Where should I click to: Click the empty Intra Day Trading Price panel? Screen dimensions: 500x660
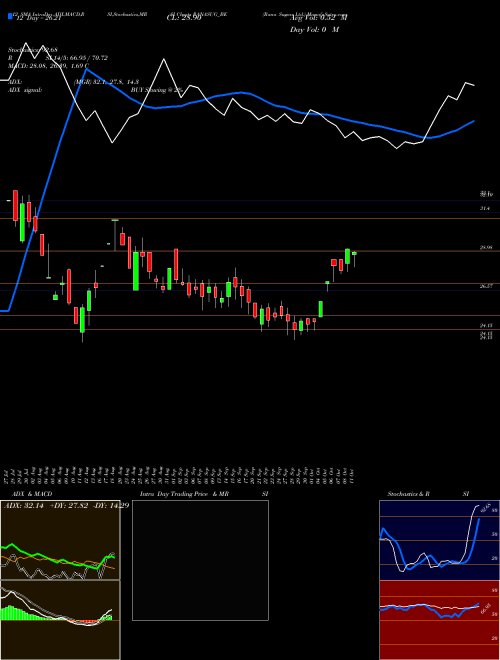pos(200,560)
